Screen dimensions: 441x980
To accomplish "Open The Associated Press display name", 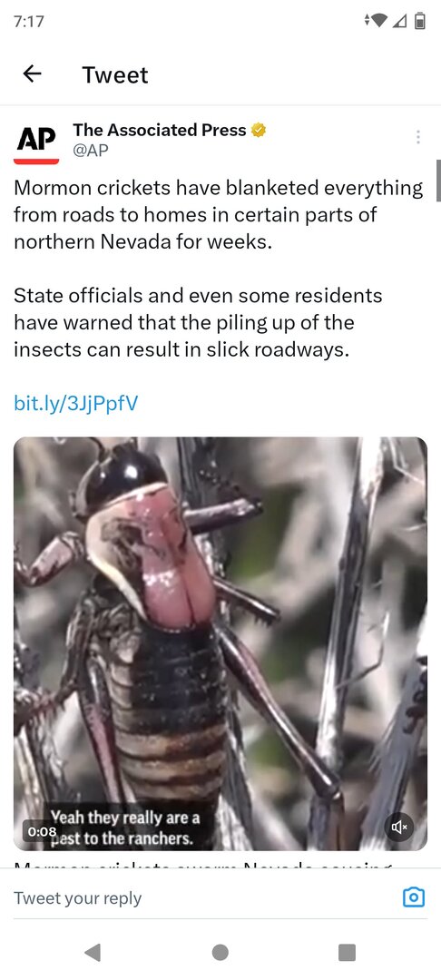I will 160,130.
